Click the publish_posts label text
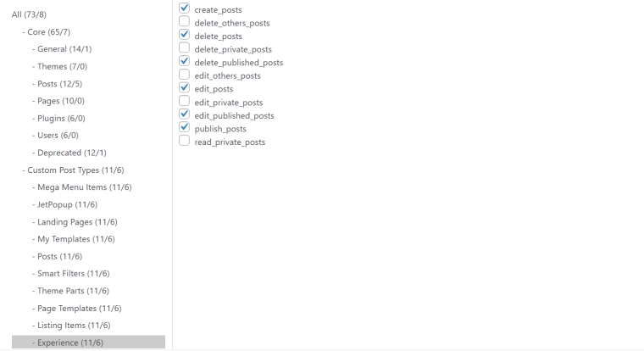Image resolution: width=644 pixels, height=351 pixels. [220, 129]
